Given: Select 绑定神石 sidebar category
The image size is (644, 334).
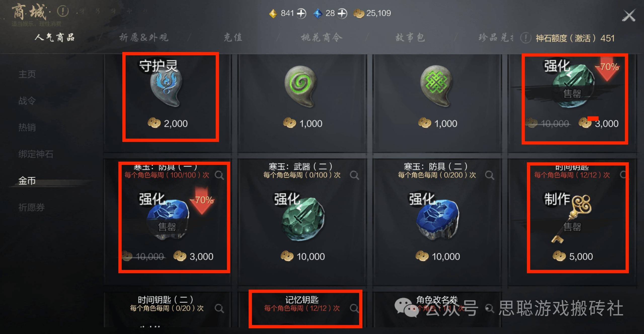Looking at the screenshot, I should click(x=36, y=154).
